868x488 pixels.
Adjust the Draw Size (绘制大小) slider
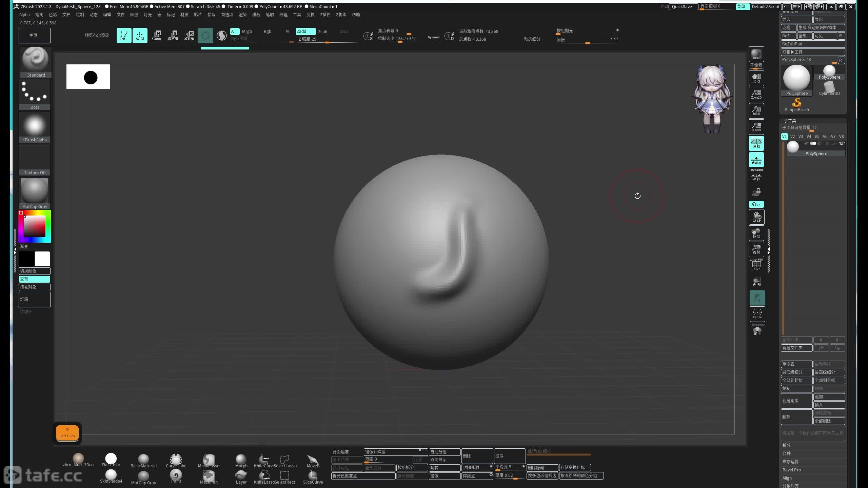pos(409,39)
